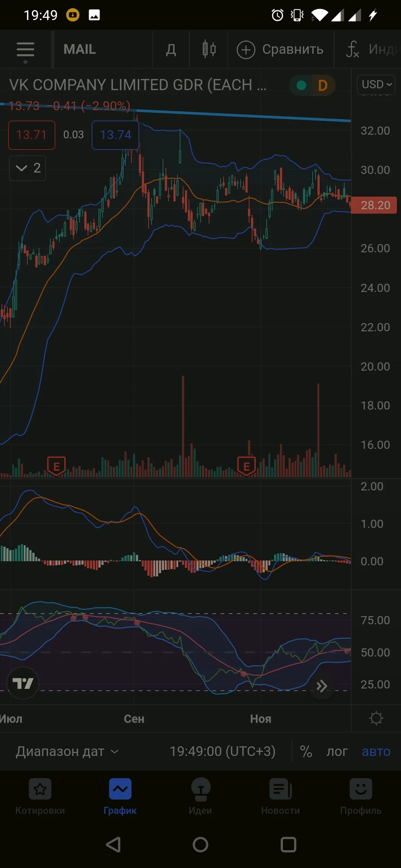Tap the Ноя month label on time axis
Screen dimensions: 401x868
(x=261, y=719)
